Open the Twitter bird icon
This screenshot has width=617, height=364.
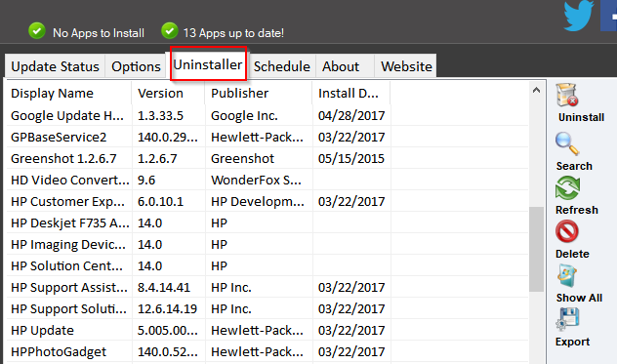coord(578,16)
